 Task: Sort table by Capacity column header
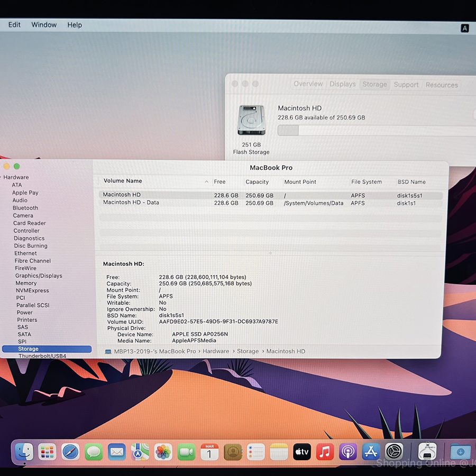[257, 182]
